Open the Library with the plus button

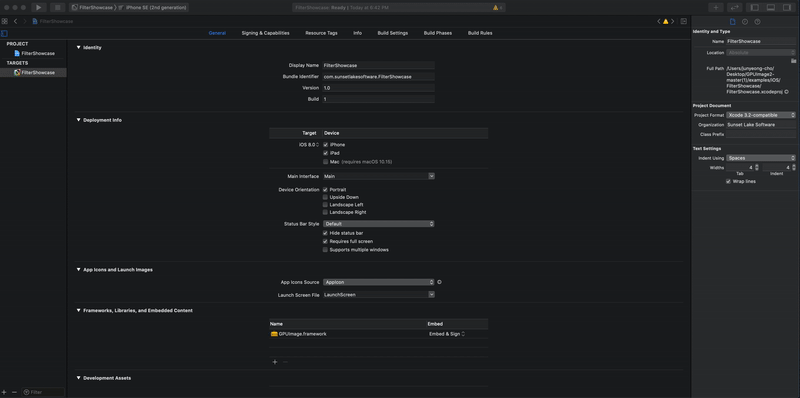click(716, 8)
